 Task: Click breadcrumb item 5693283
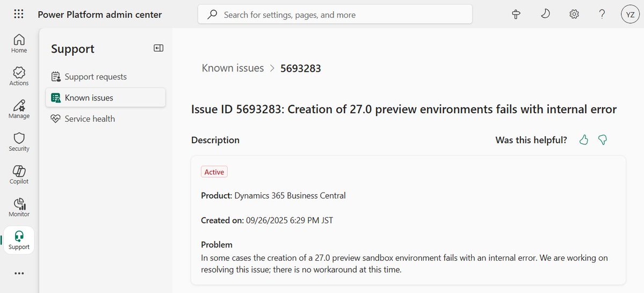301,69
